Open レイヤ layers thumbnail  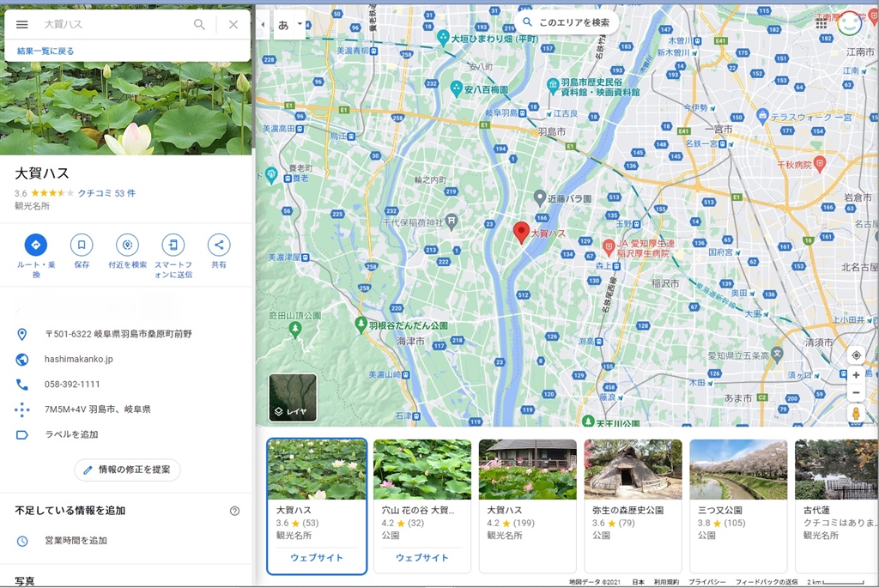pos(293,397)
